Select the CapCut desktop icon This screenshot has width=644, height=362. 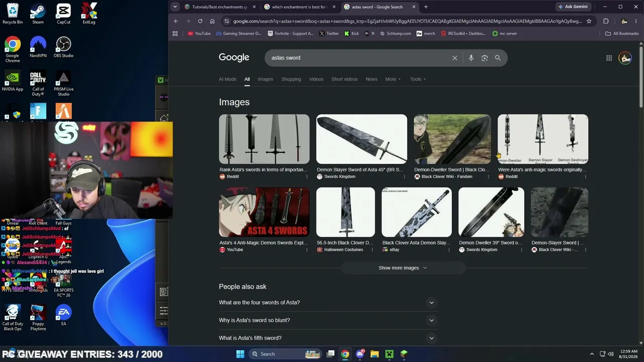click(x=63, y=14)
